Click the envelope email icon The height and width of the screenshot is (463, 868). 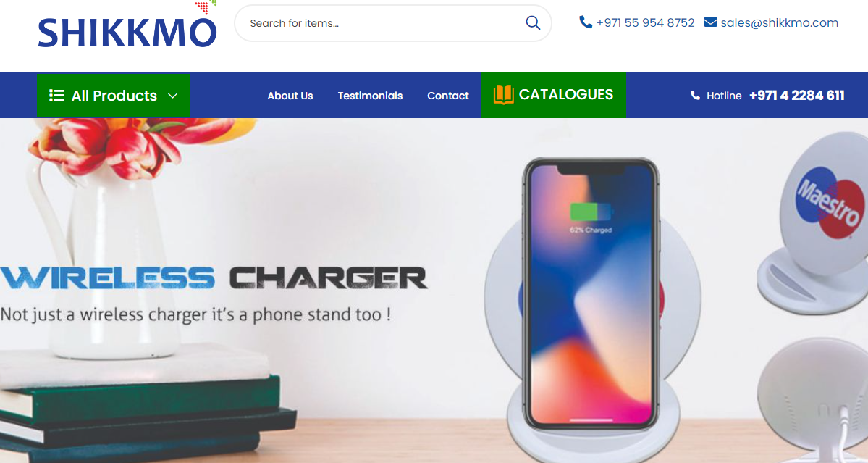pos(710,22)
